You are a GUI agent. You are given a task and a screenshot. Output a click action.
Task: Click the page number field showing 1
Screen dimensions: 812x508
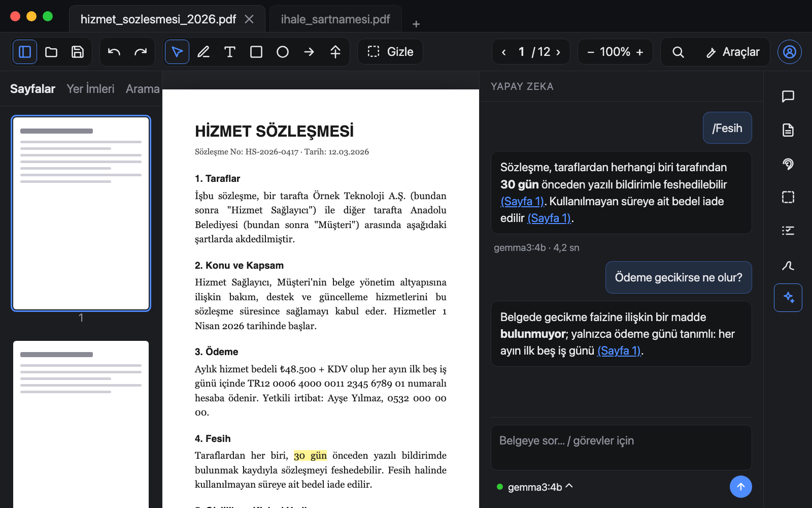tap(521, 52)
